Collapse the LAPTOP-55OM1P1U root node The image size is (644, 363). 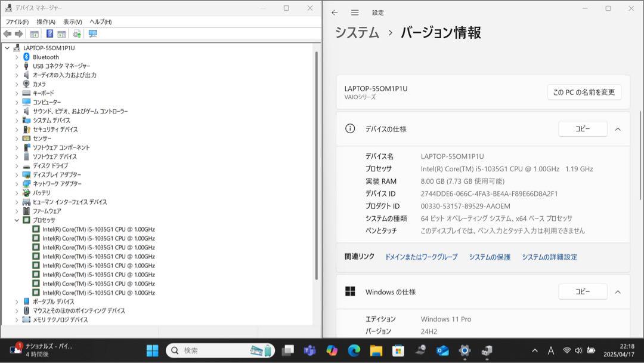pyautogui.click(x=7, y=48)
